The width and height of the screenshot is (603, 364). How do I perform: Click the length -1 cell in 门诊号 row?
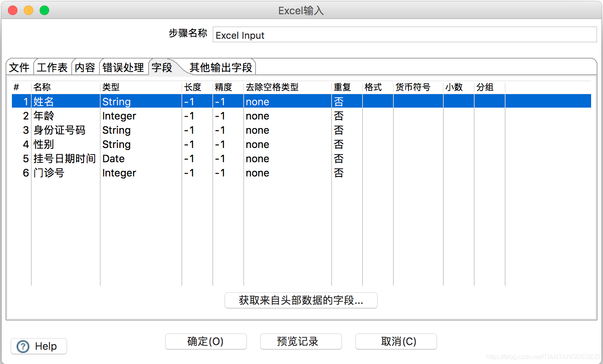coord(197,173)
